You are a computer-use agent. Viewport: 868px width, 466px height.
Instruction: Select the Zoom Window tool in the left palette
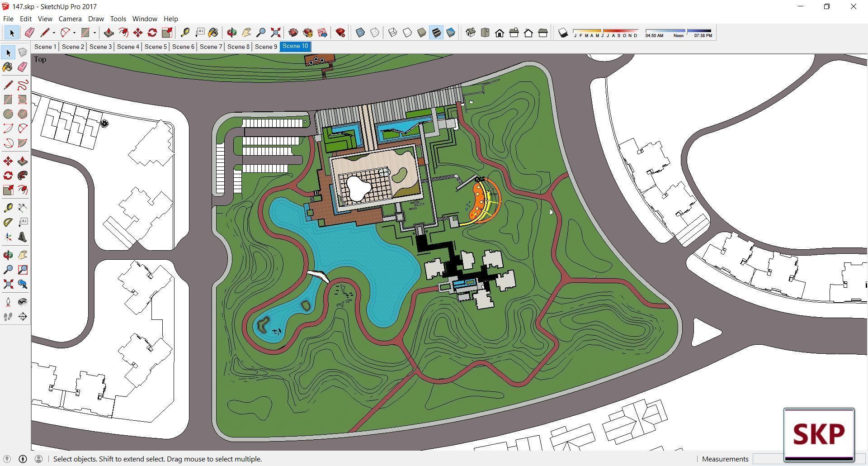coord(23,270)
